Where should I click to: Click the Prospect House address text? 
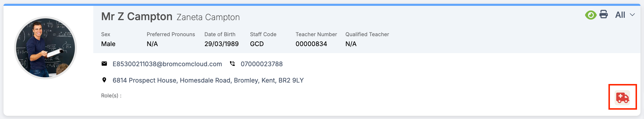tap(208, 80)
